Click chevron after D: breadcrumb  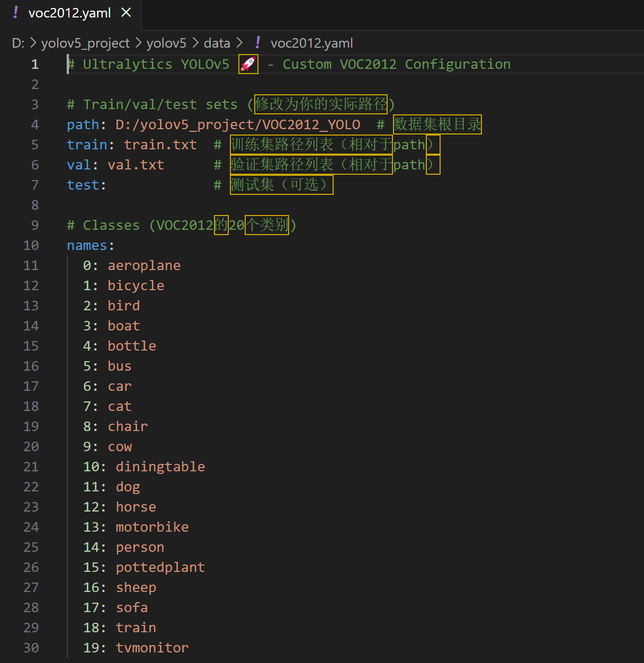(33, 43)
